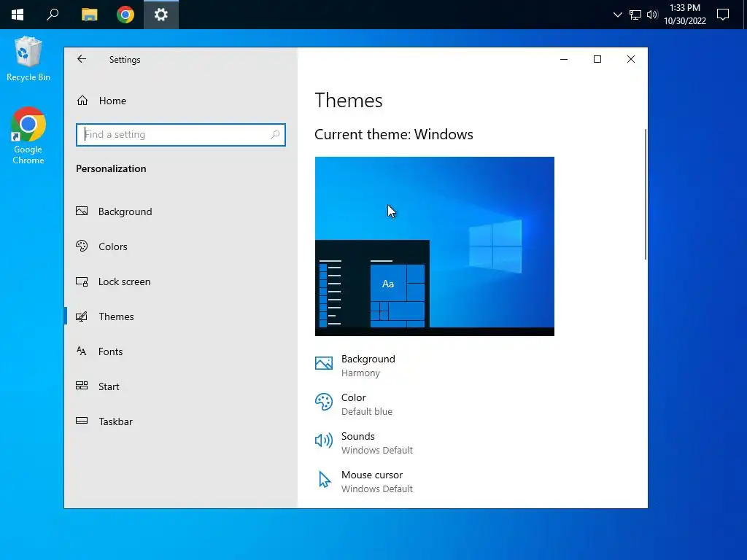
Task: Click the Current theme: Windows heading
Action: tap(393, 134)
